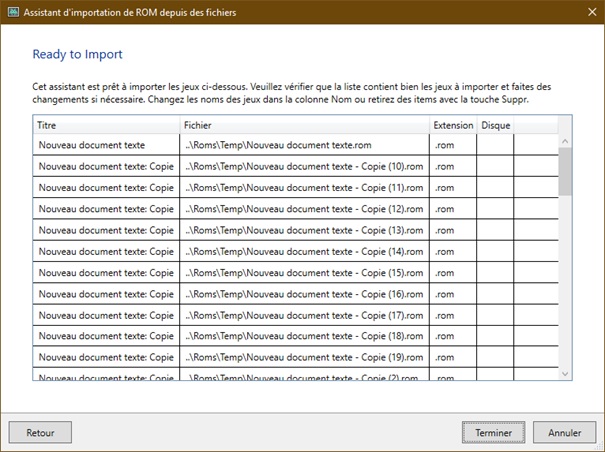Image resolution: width=605 pixels, height=452 pixels.
Task: Go back with the Retour button
Action: point(40,432)
